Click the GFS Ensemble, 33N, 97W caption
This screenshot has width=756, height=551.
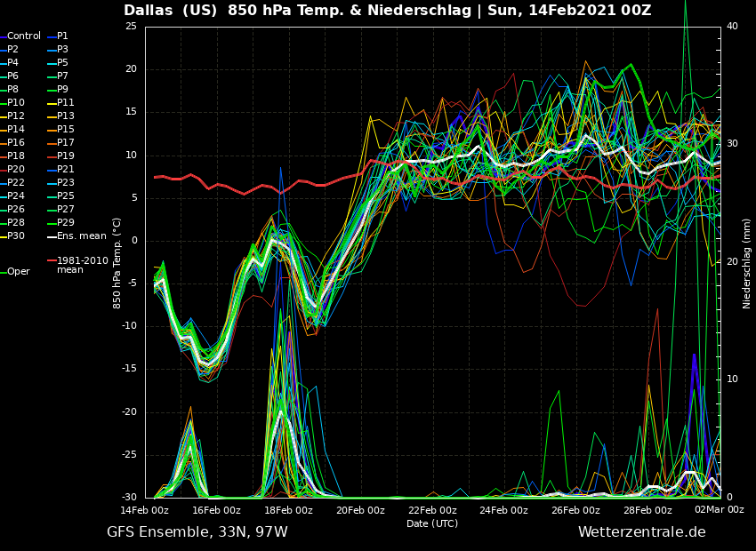tap(197, 532)
